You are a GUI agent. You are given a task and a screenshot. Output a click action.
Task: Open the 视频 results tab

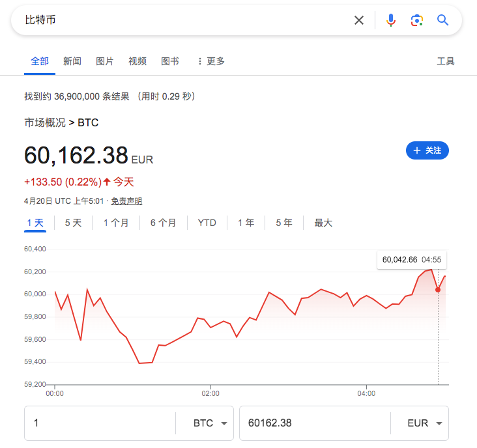pyautogui.click(x=137, y=61)
